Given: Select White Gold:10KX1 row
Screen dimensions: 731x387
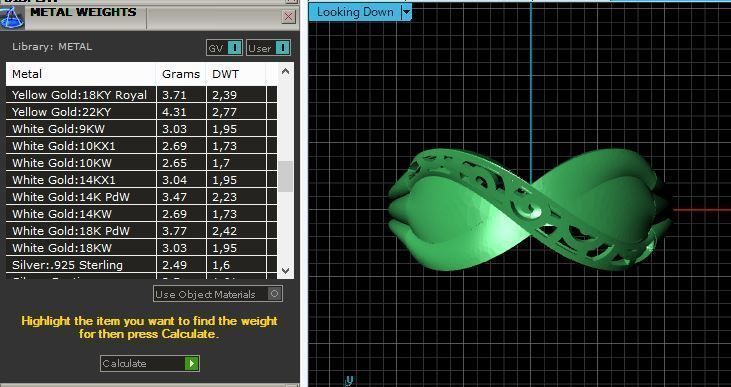Looking at the screenshot, I should 141,146.
